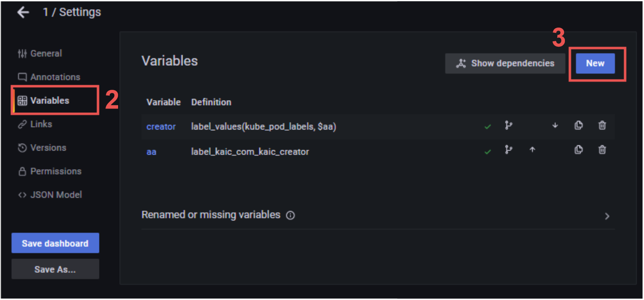
Task: Show dependencies icon for creator row
Action: [x=508, y=125]
